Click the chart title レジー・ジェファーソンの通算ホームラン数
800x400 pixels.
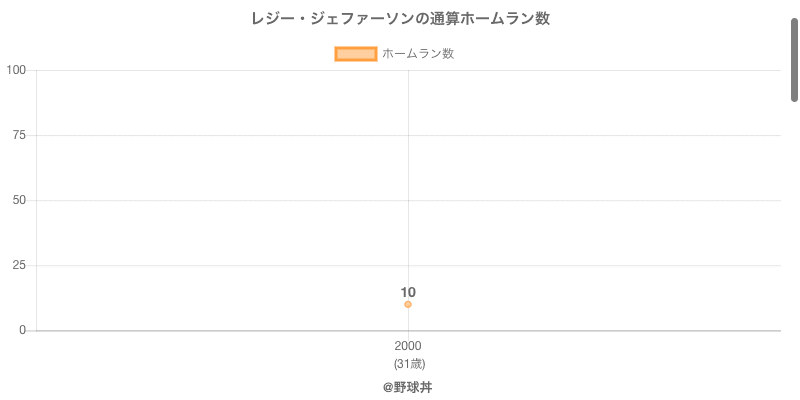pyautogui.click(x=400, y=19)
